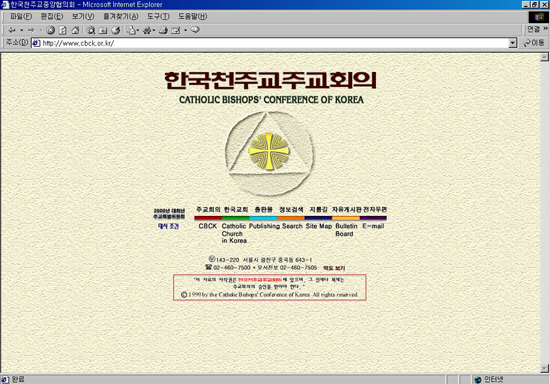Open the 파일(F) menu
The height and width of the screenshot is (384, 550).
click(21, 16)
